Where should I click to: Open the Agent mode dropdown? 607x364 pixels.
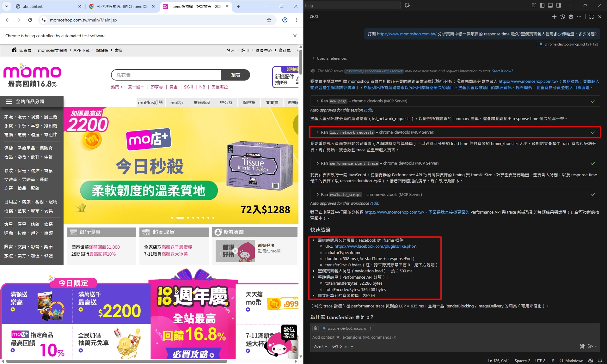pos(321,346)
